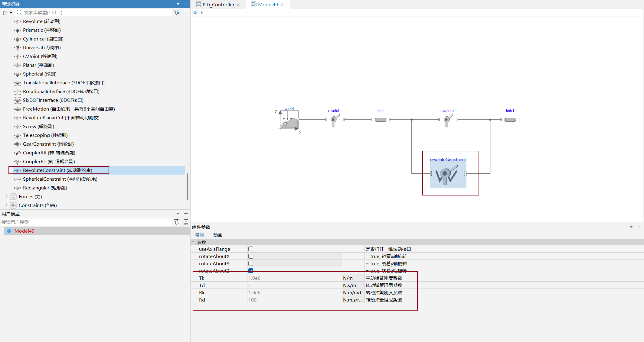Select the RevolutePlanarCut icon
644x342 pixels.
pos(18,118)
